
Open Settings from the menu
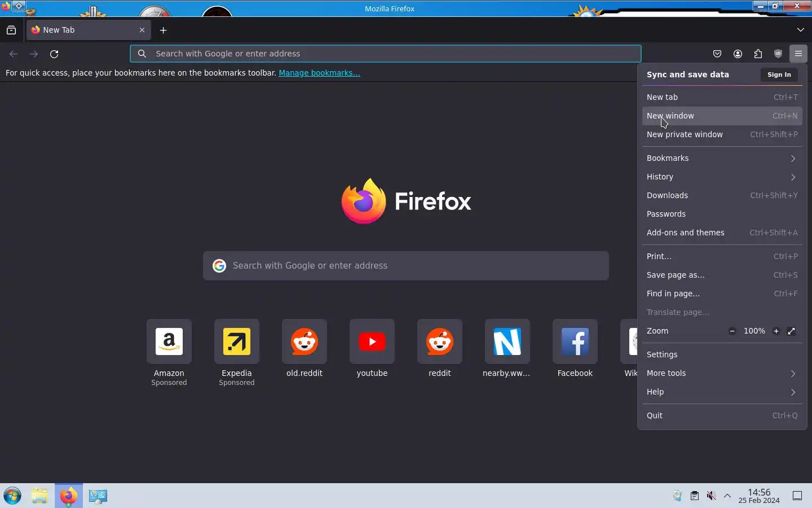tap(722, 354)
